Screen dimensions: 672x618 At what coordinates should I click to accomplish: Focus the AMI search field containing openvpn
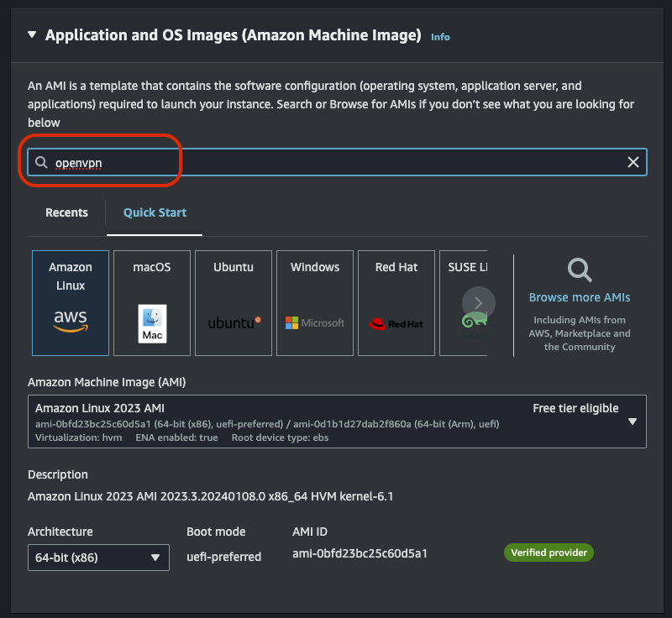tap(337, 162)
